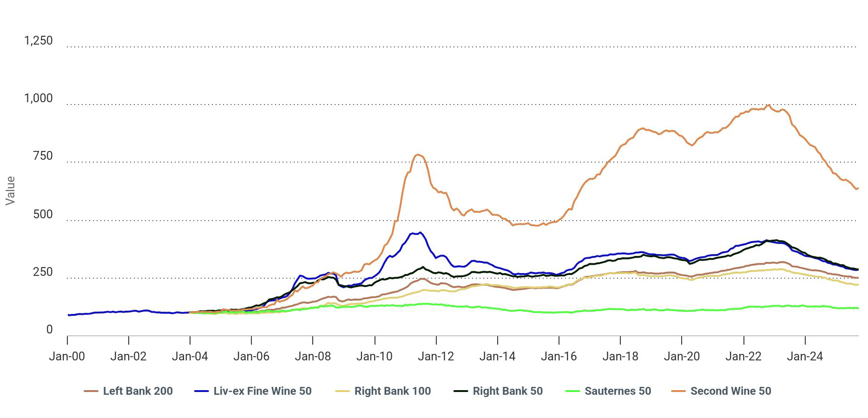The height and width of the screenshot is (418, 868).
Task: Pick the Jan-16 x-axis label
Action: click(559, 356)
